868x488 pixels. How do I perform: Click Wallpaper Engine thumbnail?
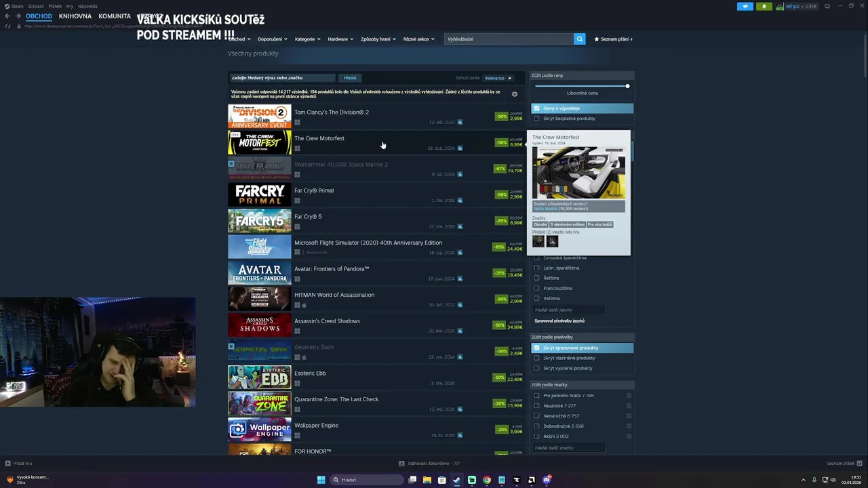[260, 430]
